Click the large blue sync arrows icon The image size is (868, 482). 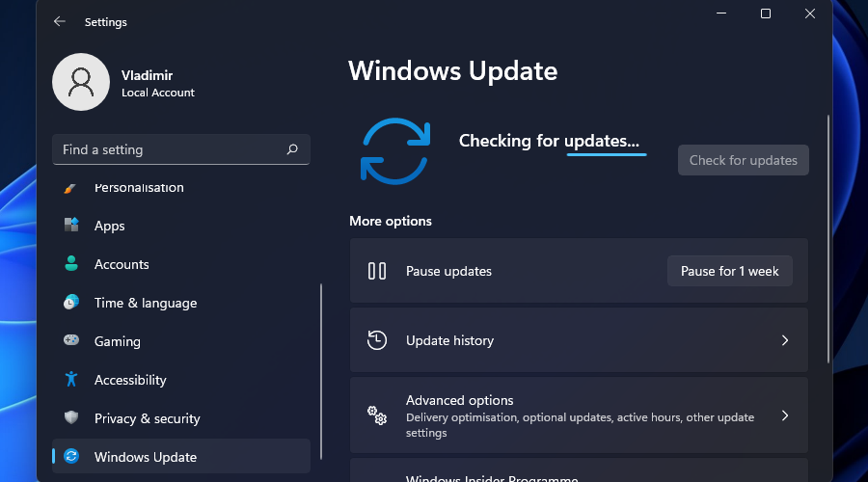395,151
